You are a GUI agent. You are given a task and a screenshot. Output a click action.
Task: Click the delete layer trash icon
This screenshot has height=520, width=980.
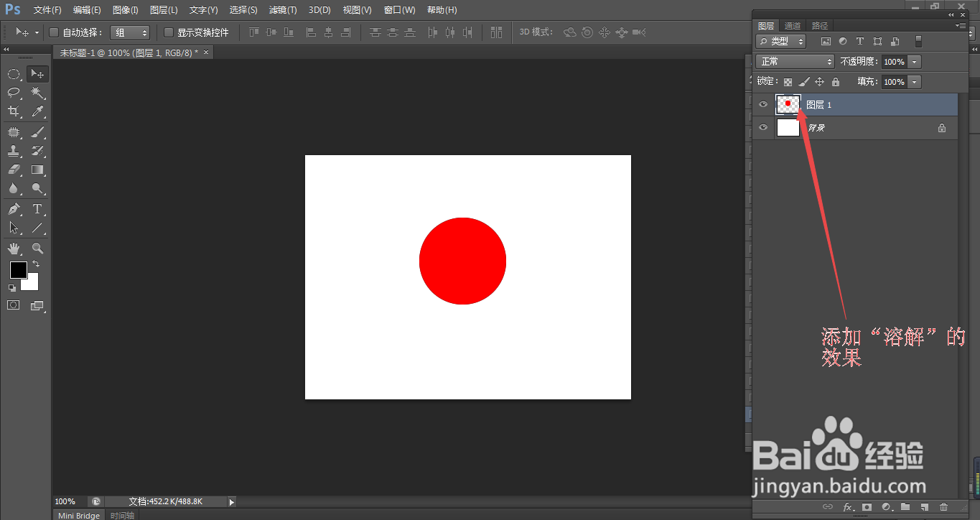point(944,507)
